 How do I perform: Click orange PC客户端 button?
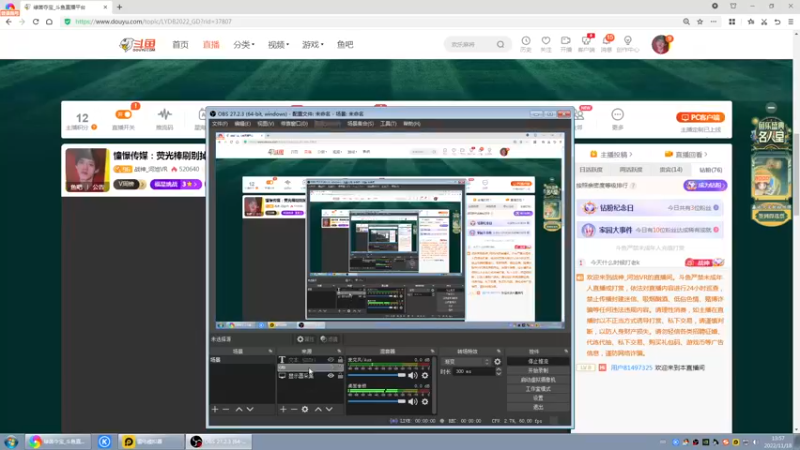coord(700,117)
